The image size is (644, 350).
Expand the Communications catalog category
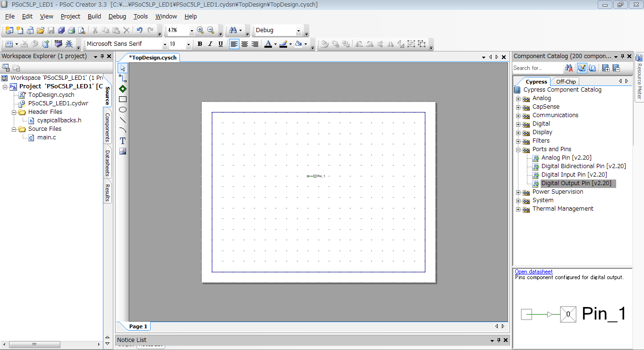(x=518, y=116)
